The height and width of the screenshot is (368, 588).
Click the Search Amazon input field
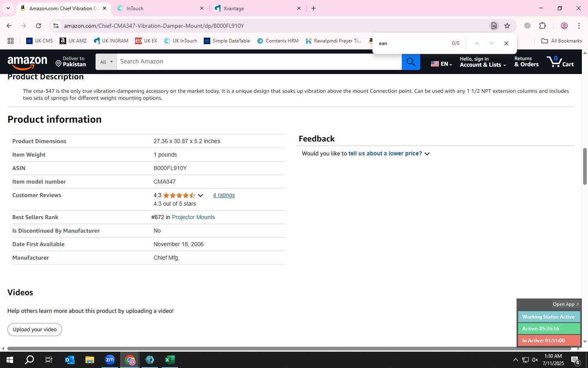(x=259, y=62)
